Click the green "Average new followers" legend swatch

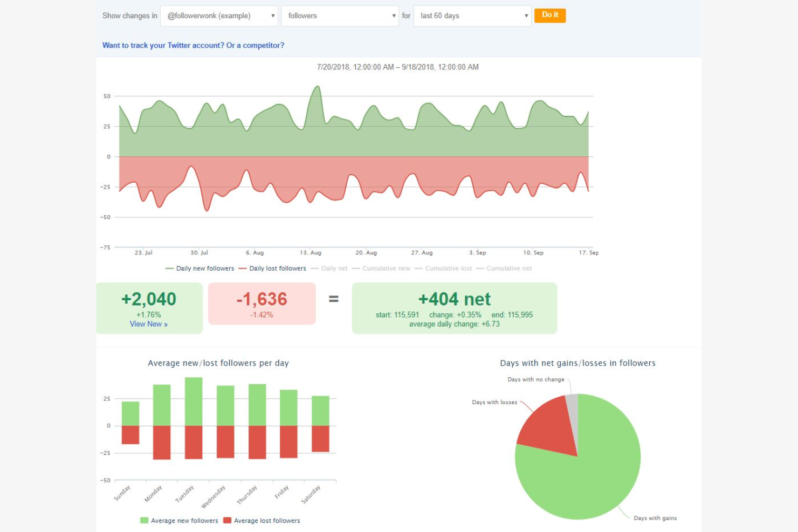[x=144, y=520]
